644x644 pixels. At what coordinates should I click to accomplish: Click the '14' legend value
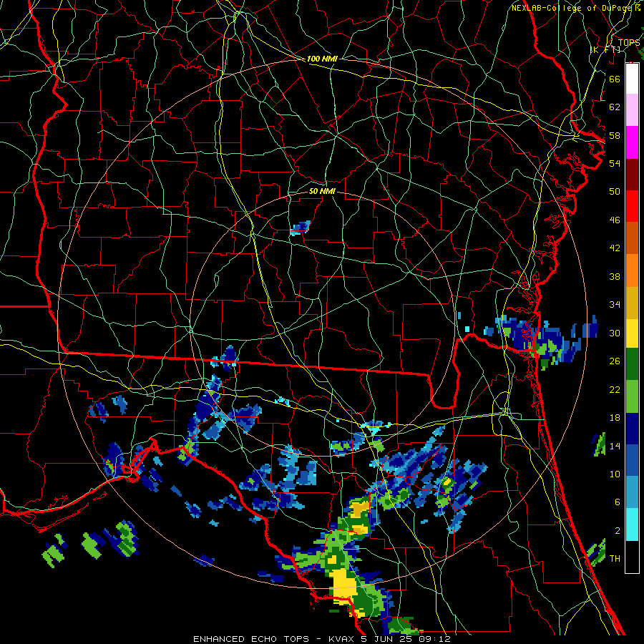[x=615, y=446]
